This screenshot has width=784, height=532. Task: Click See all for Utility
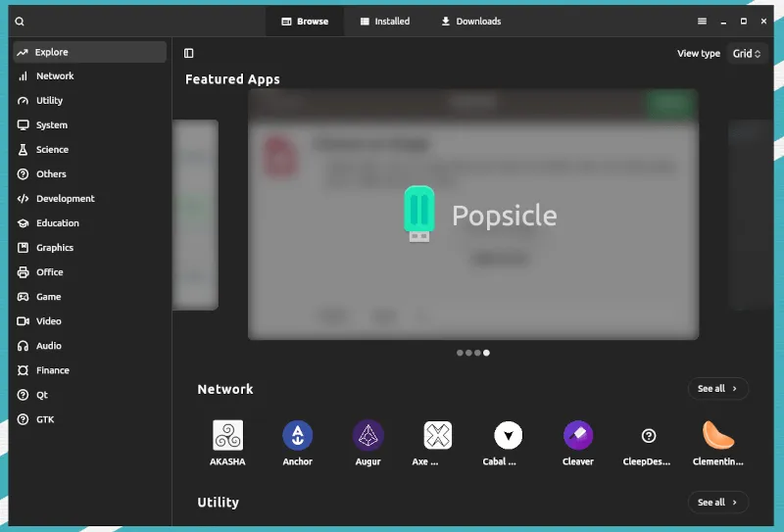[718, 503]
